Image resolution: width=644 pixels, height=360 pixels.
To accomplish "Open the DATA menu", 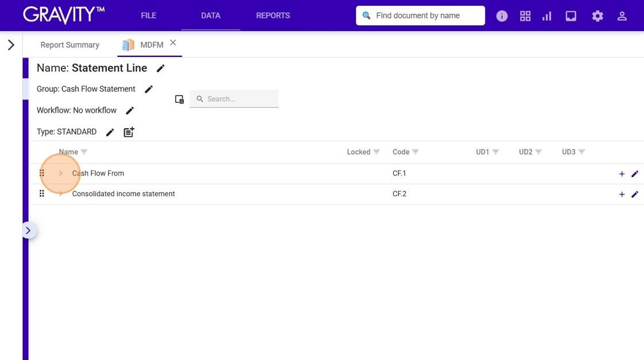I will [210, 16].
